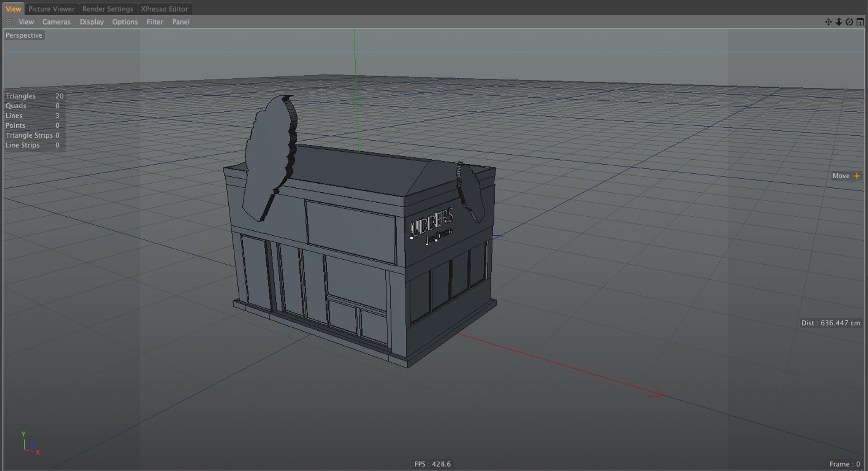Open the Cameras menu
The image size is (868, 471).
pyautogui.click(x=57, y=22)
